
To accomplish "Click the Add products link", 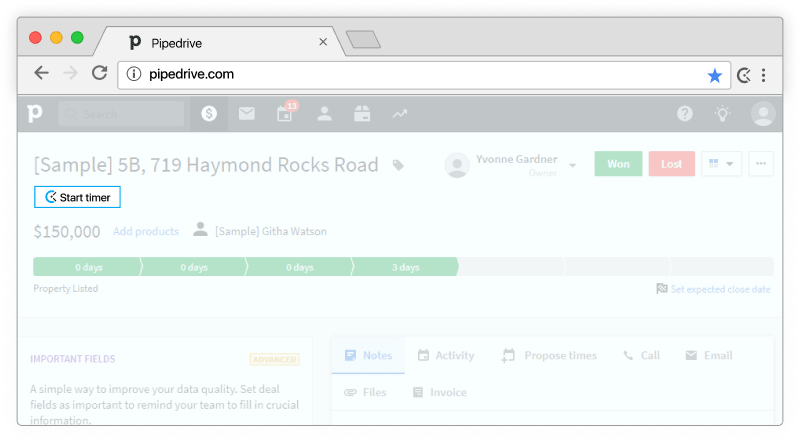I will click(x=146, y=231).
